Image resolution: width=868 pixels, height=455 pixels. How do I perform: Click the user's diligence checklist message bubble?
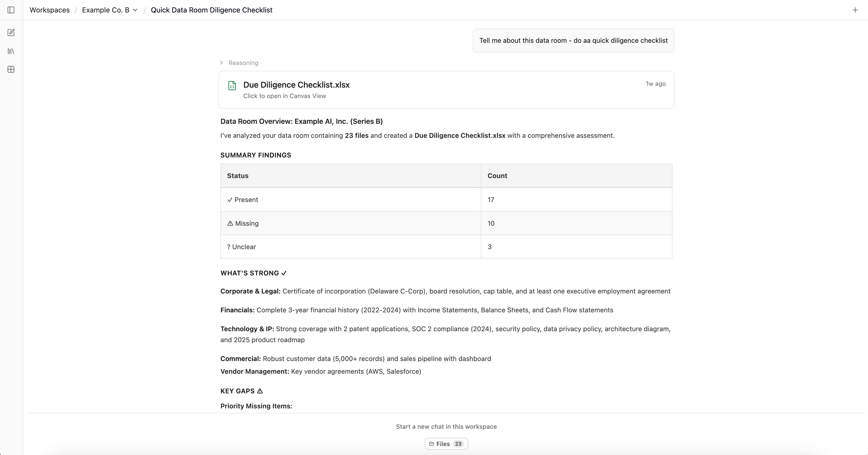click(x=573, y=41)
